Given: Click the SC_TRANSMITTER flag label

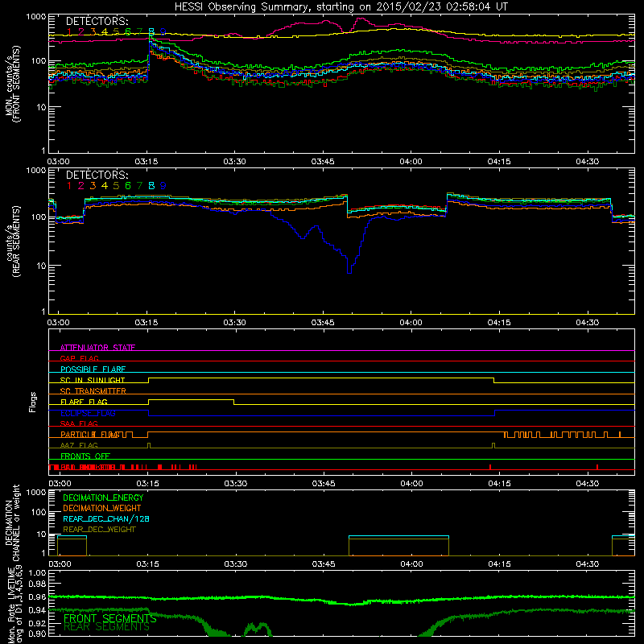Looking at the screenshot, I should (93, 390).
